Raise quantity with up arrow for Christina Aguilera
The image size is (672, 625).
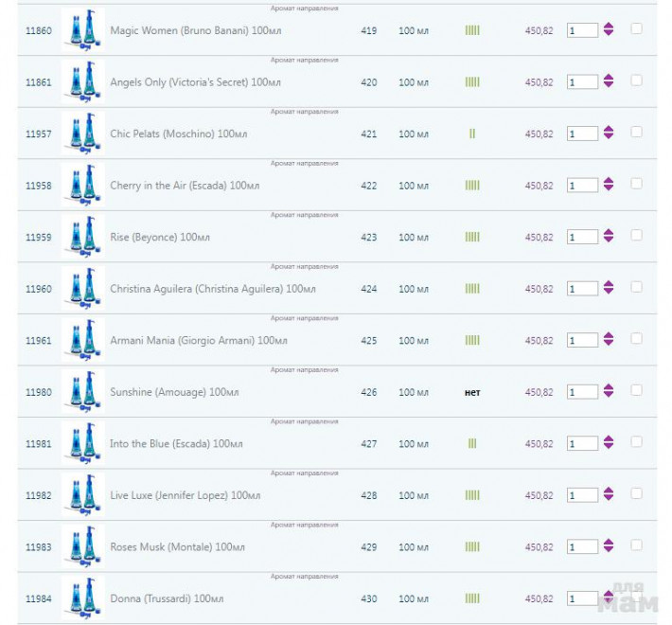tap(609, 284)
